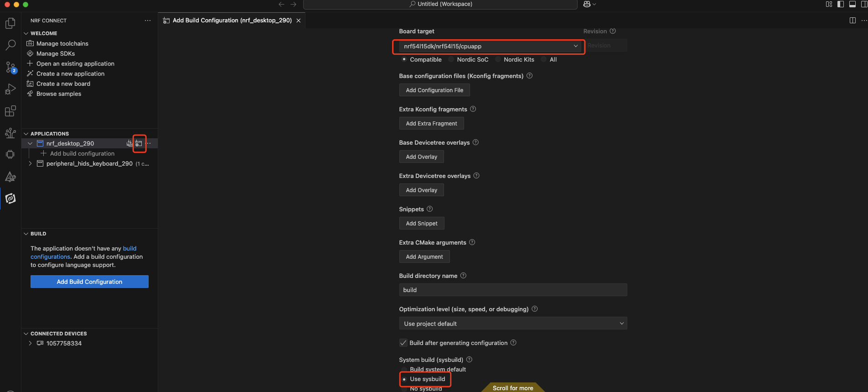Open the Search view in activity bar

[10, 45]
